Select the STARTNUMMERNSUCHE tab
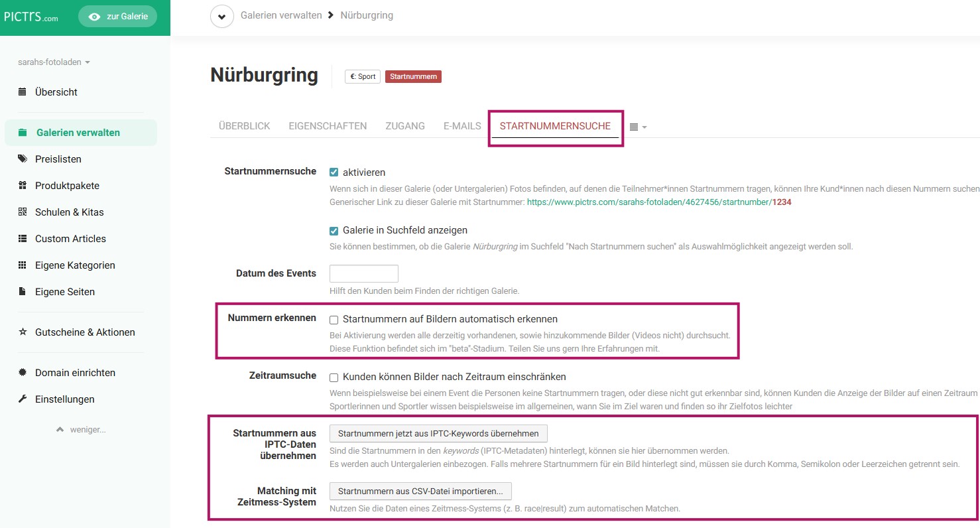The width and height of the screenshot is (980, 528). (x=555, y=126)
